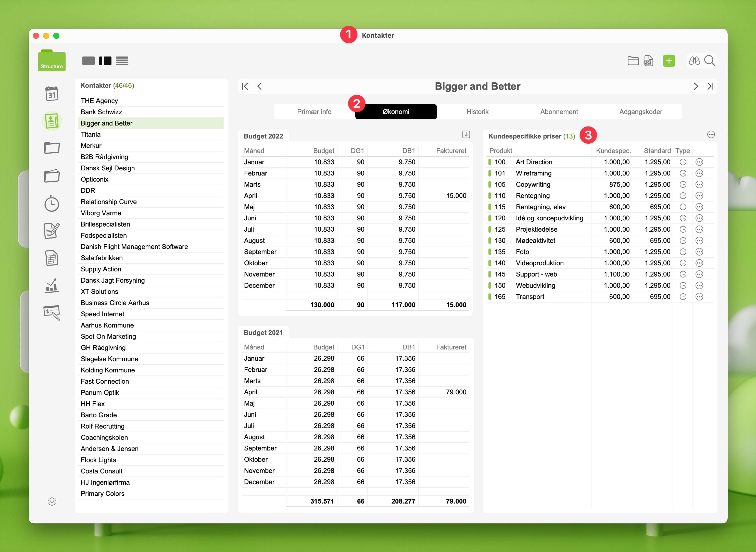
Task: Switch to list lines view layout
Action: (122, 61)
